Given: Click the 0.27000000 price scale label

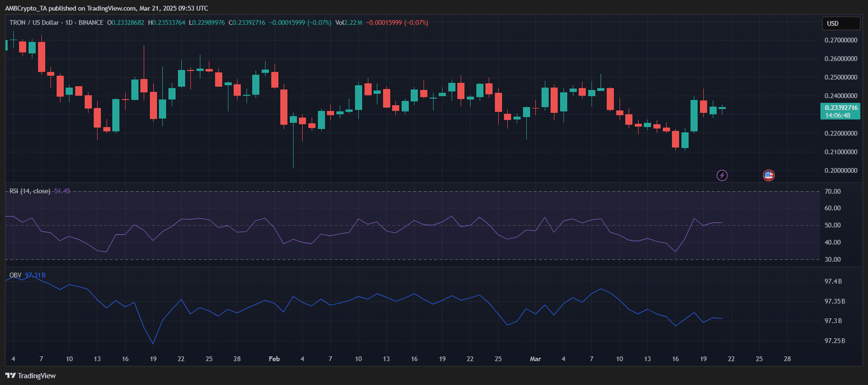Looking at the screenshot, I should pos(841,40).
